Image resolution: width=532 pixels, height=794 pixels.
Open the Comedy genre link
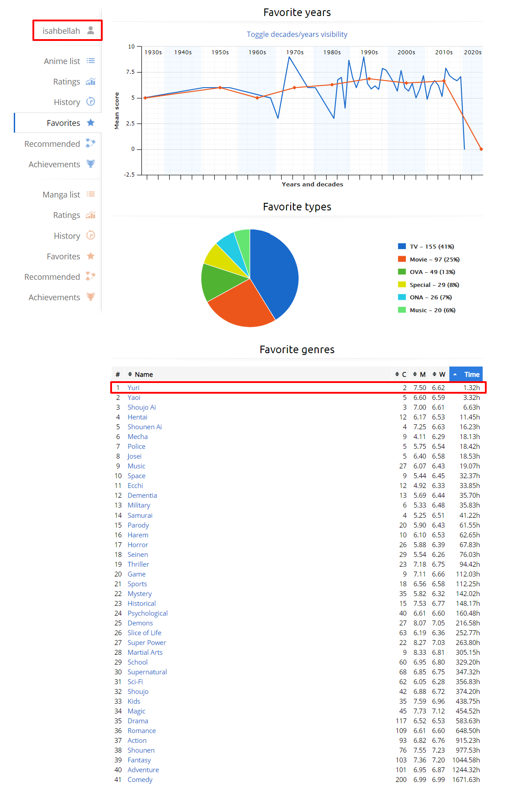[x=140, y=780]
